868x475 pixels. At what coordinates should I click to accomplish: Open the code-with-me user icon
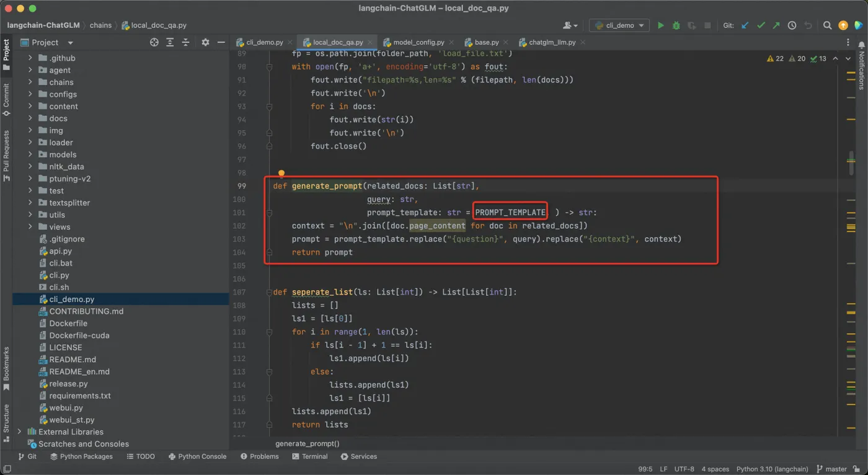point(570,25)
